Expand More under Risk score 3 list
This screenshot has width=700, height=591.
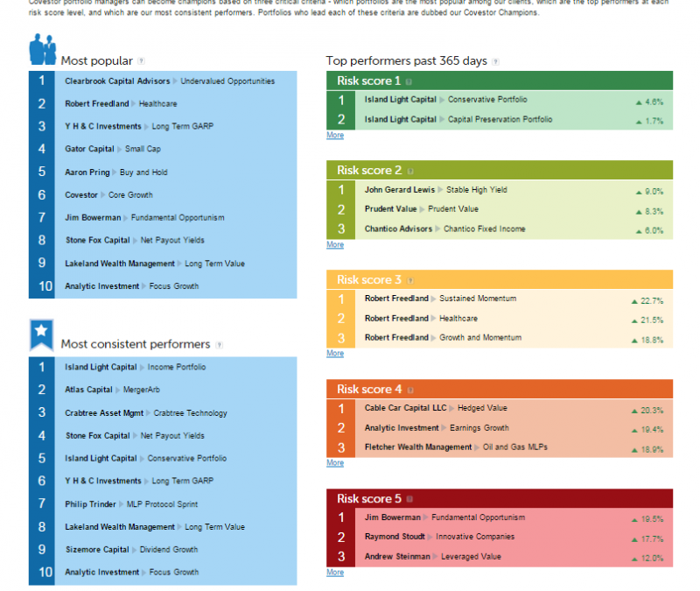click(335, 354)
